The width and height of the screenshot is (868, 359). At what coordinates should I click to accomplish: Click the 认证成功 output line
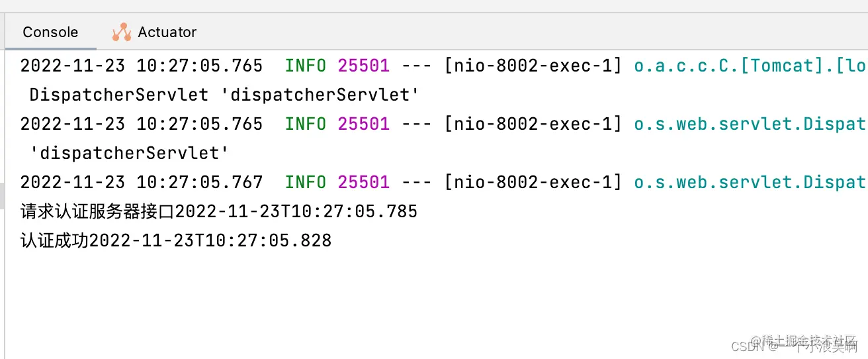(176, 240)
